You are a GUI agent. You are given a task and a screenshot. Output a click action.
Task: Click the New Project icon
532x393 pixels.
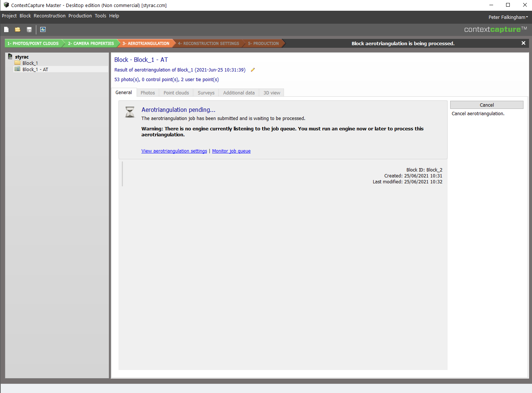click(x=6, y=30)
